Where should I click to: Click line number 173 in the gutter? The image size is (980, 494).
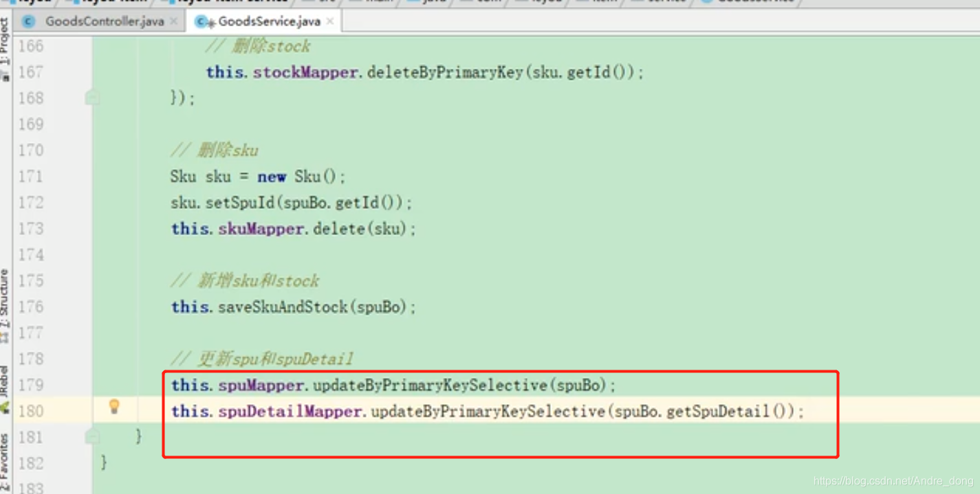(30, 229)
